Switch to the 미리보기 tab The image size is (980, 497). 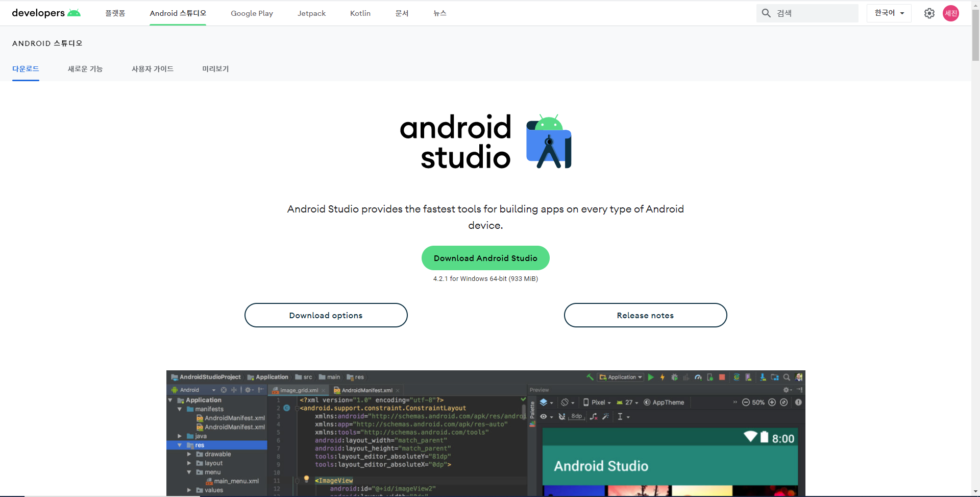(x=215, y=69)
